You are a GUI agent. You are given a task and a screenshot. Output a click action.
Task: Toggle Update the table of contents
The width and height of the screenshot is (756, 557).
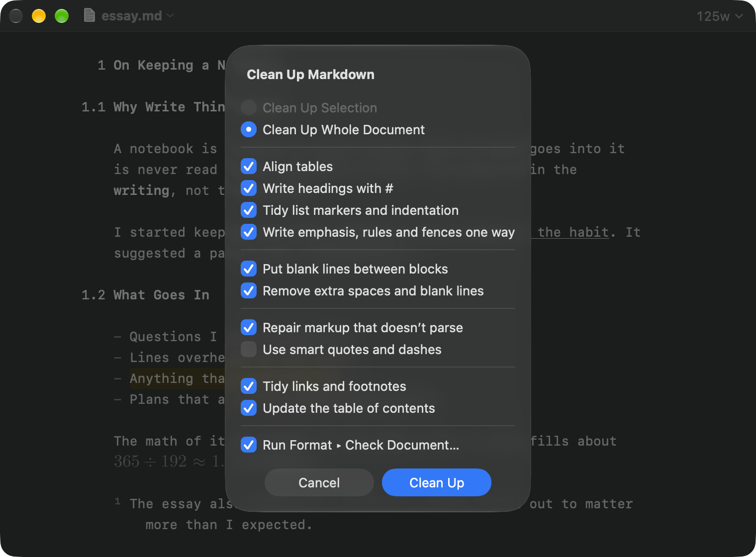click(x=249, y=408)
